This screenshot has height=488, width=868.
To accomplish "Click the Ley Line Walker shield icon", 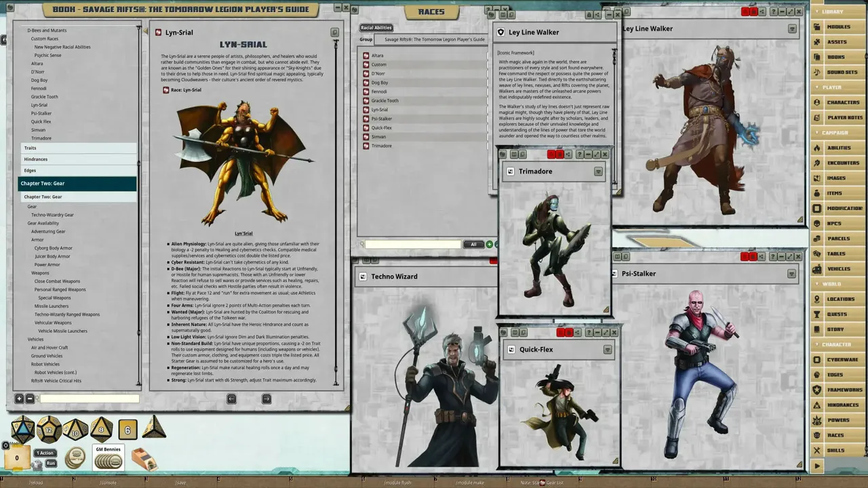I will coord(500,32).
